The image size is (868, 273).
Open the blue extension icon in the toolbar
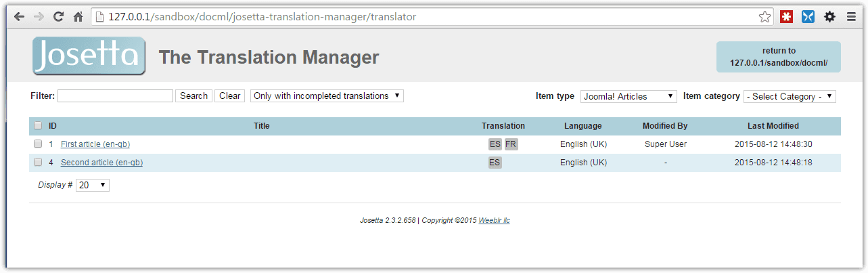pyautogui.click(x=808, y=17)
